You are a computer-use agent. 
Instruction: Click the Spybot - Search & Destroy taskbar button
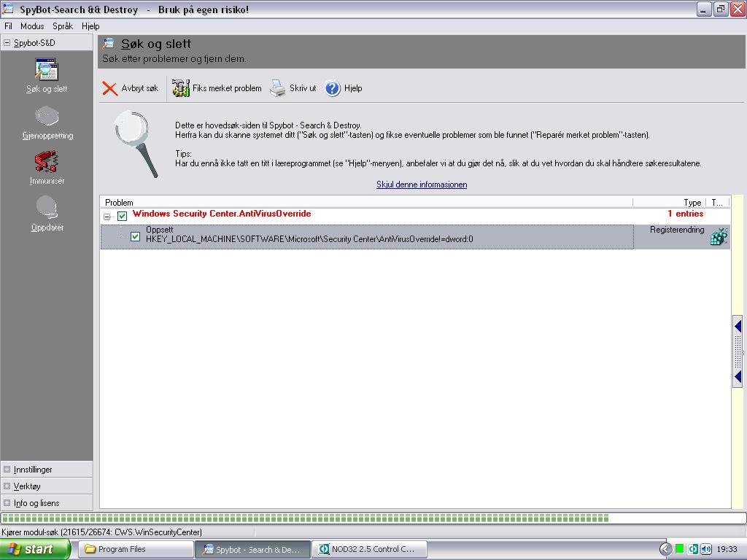point(252,549)
